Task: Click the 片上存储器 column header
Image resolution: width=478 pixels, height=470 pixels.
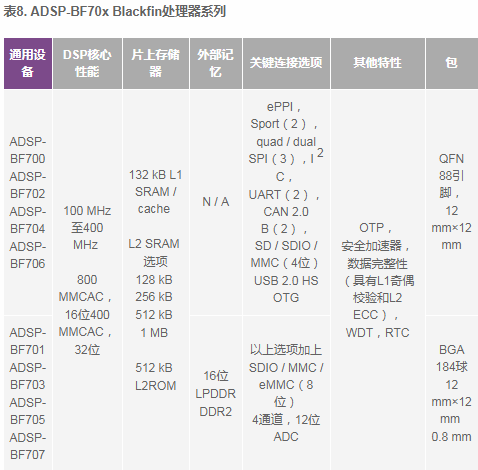Action: point(156,63)
